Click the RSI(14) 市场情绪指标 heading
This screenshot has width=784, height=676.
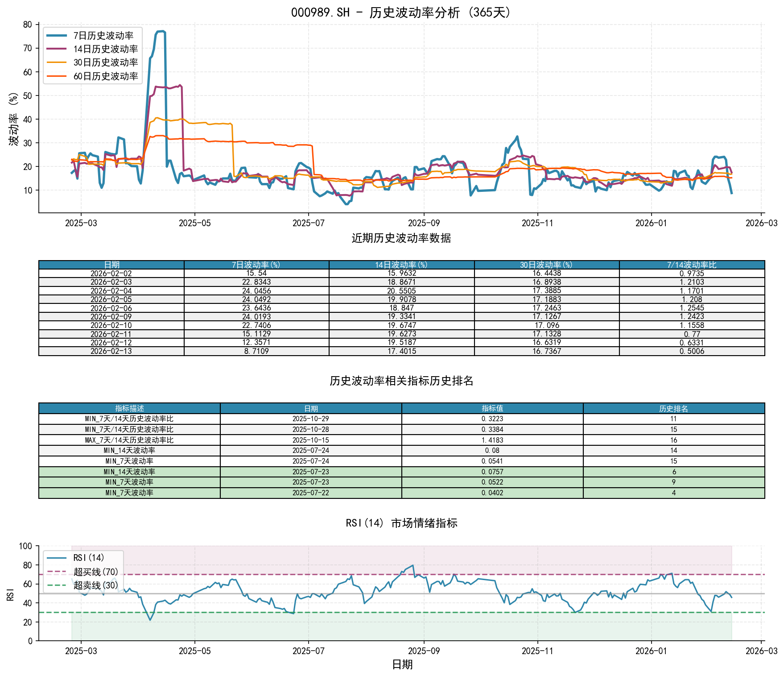pos(401,523)
